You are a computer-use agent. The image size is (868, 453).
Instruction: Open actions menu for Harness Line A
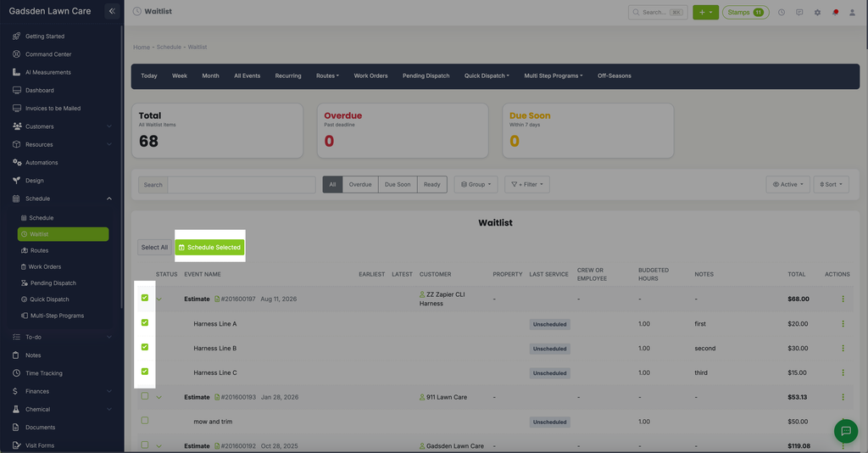pos(843,324)
